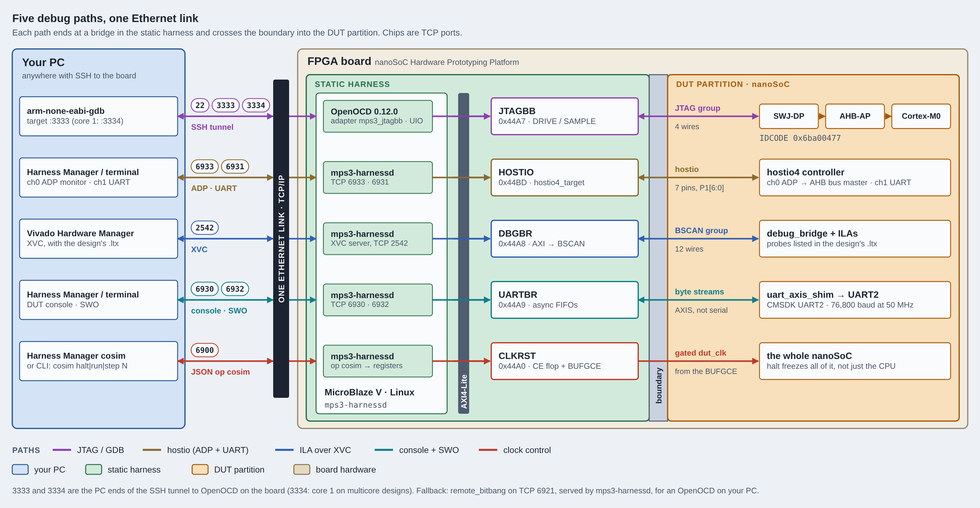Screen dimensions: 980x508
Task: Select the whole nanoSoC box
Action: 855,361
